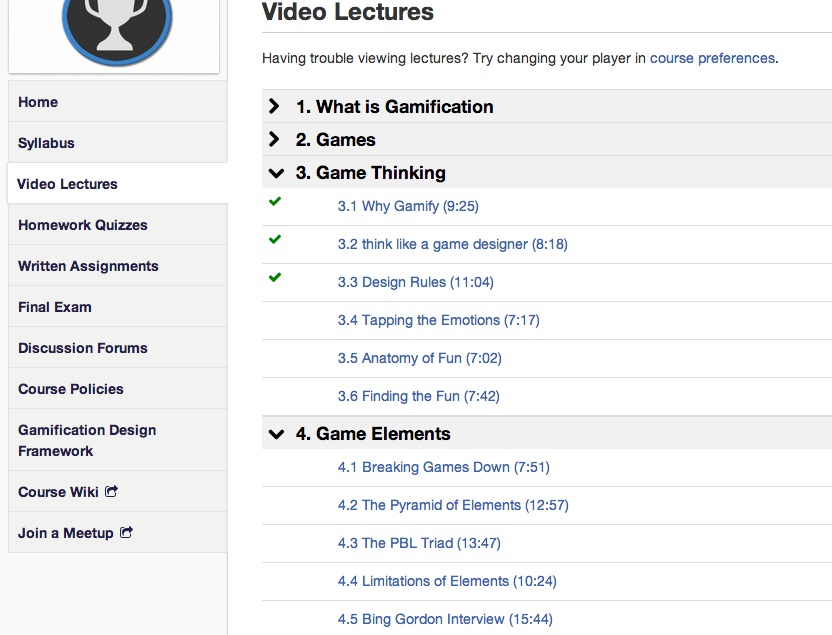832x635 pixels.
Task: Click the external link icon beside Join a Meetup
Action: click(x=126, y=532)
